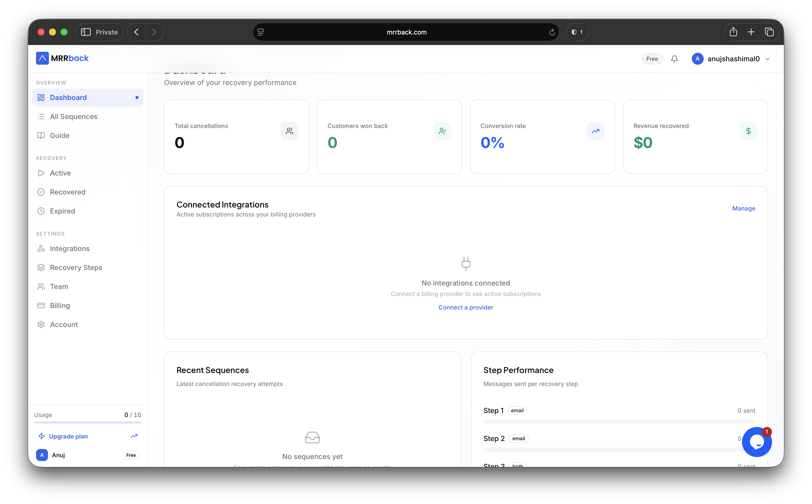The image size is (812, 504).
Task: Click the Connect a provider link
Action: [x=466, y=307]
